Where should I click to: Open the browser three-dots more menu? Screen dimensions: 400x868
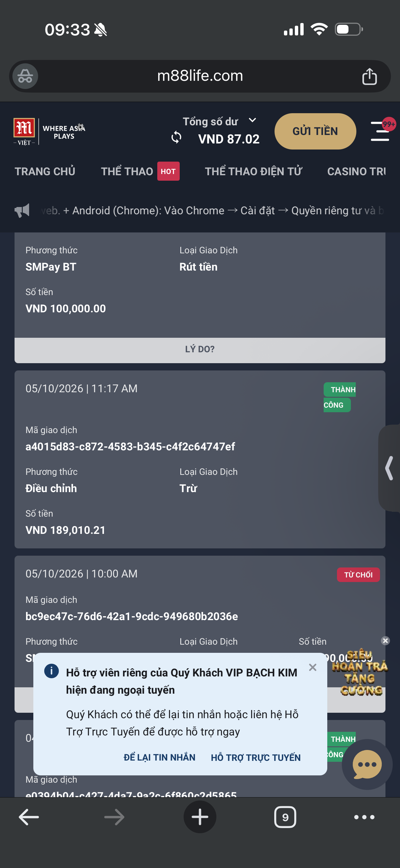364,817
